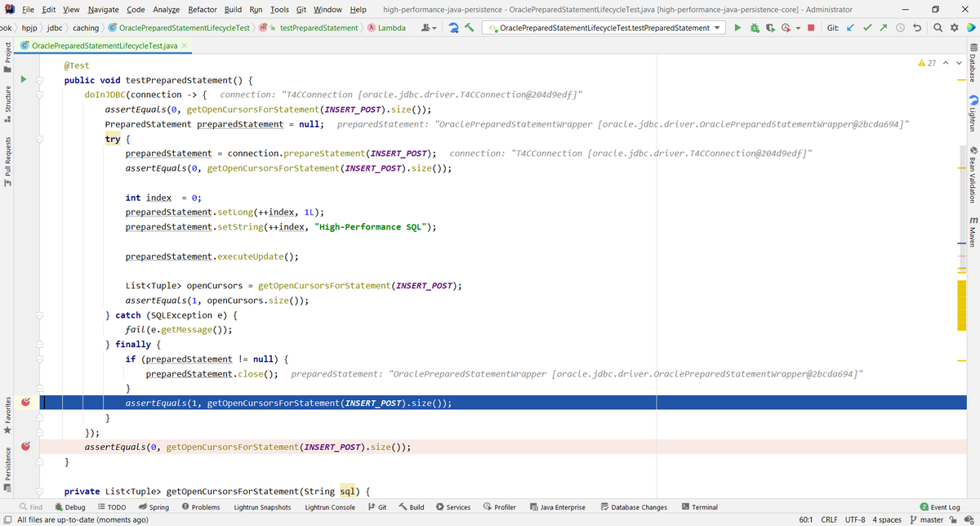Open the Persistence tool window

7,469
